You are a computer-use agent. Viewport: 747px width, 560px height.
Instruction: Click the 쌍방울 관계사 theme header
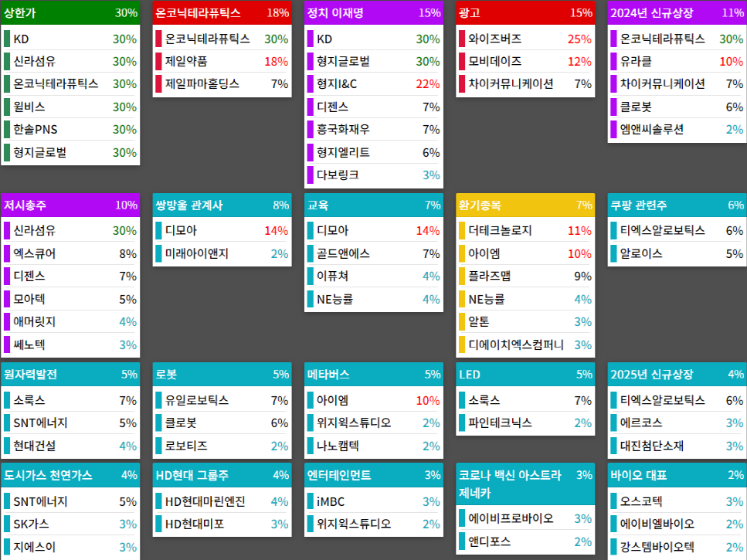tap(221, 206)
